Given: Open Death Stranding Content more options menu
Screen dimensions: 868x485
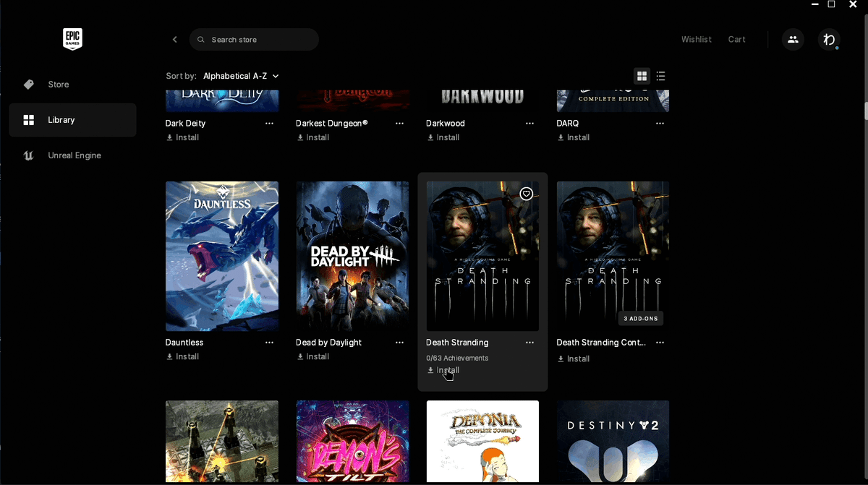Looking at the screenshot, I should click(x=660, y=343).
